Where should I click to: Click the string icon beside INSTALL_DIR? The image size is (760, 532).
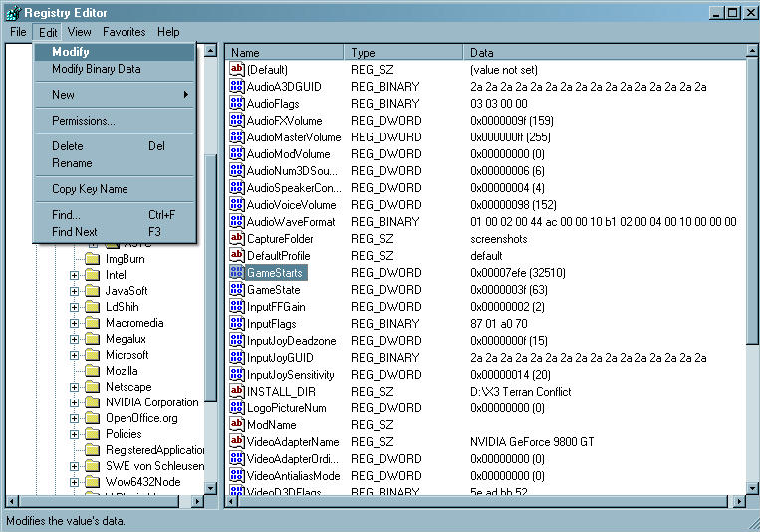(x=236, y=391)
